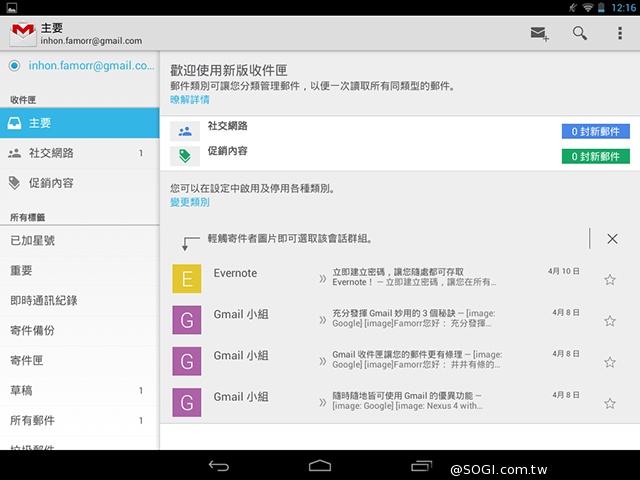Select sender image of Gmail 隨時隨地 mail
This screenshot has width=640, height=480.
click(187, 402)
